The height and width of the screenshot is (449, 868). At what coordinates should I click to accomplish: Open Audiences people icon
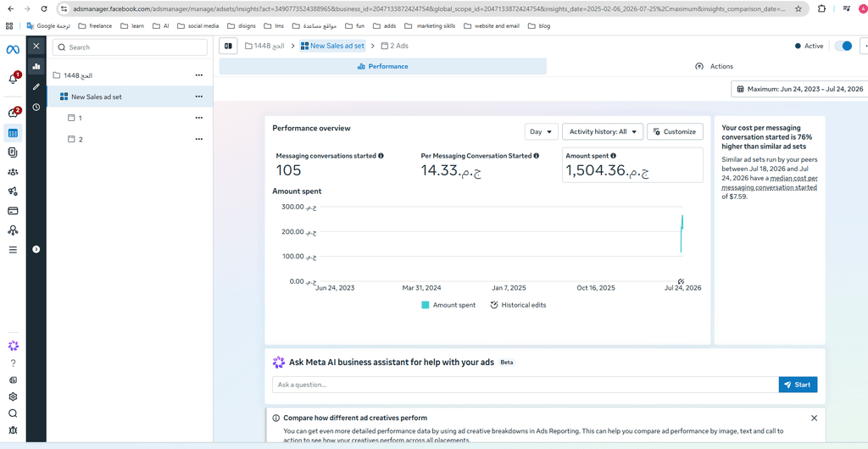coord(13,172)
